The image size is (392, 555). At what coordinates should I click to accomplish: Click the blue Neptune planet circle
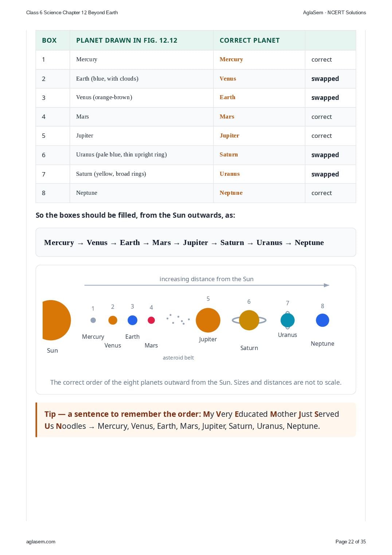click(x=322, y=320)
